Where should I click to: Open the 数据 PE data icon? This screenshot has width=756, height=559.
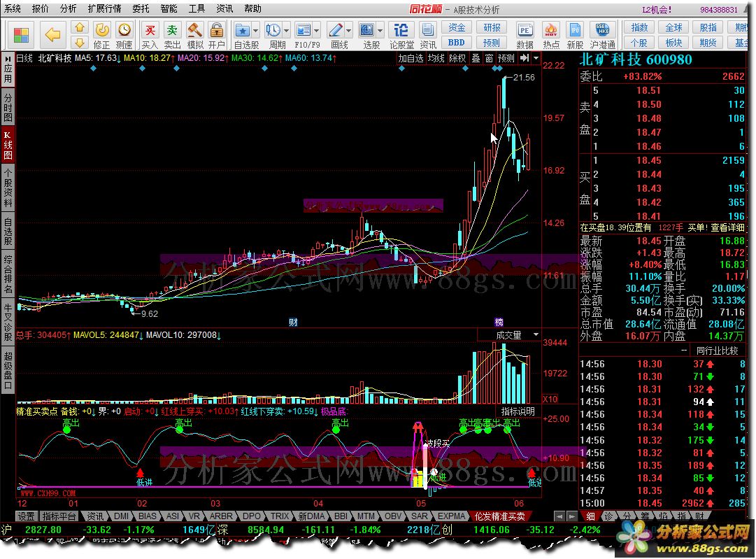525,30
